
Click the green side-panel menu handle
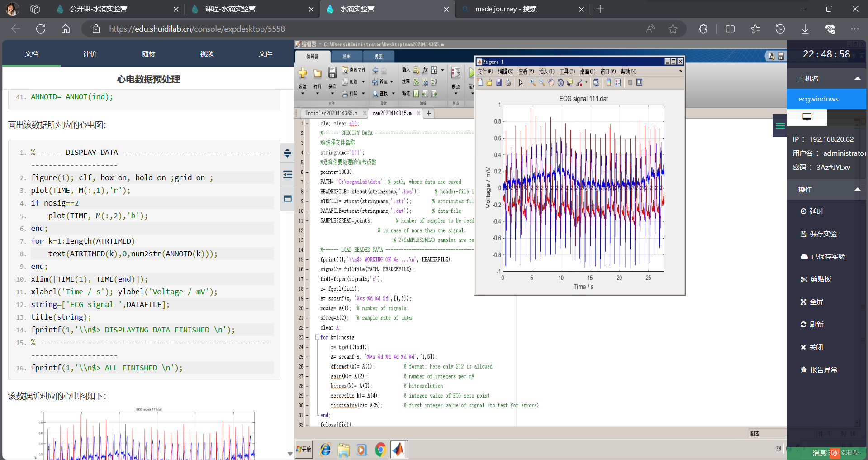tap(780, 126)
